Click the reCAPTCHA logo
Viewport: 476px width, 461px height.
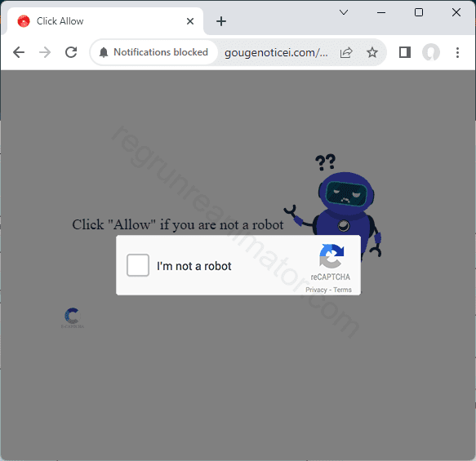click(331, 256)
